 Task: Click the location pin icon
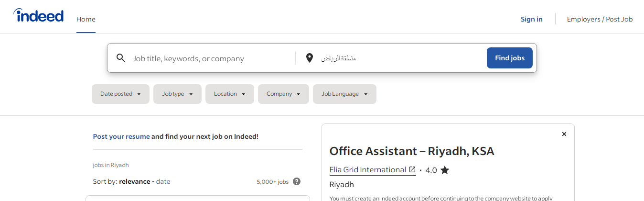click(x=309, y=58)
